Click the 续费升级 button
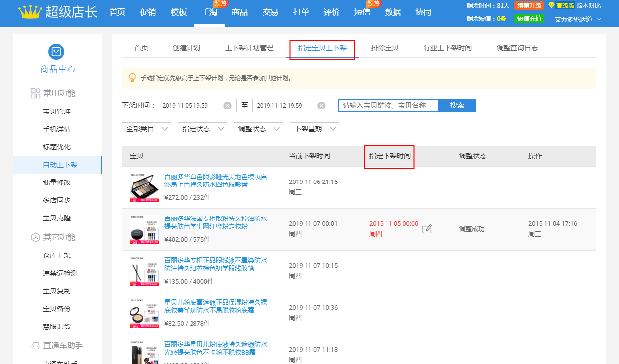 pyautogui.click(x=529, y=6)
